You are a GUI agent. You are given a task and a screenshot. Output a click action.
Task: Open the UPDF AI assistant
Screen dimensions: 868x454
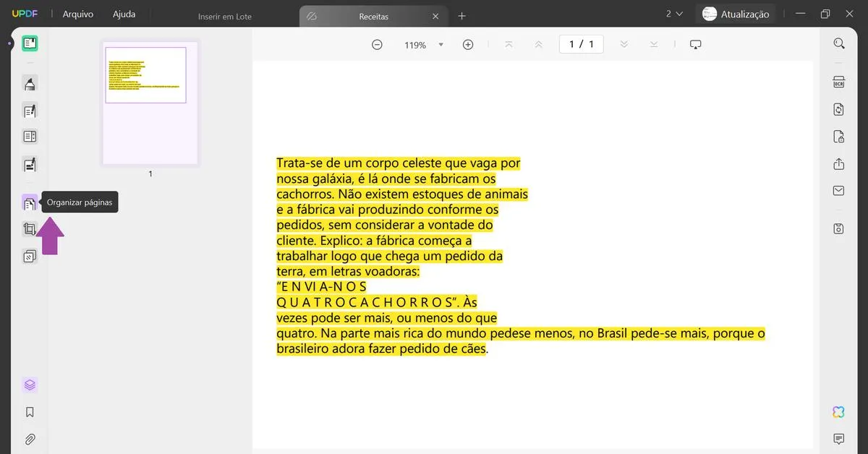point(838,411)
